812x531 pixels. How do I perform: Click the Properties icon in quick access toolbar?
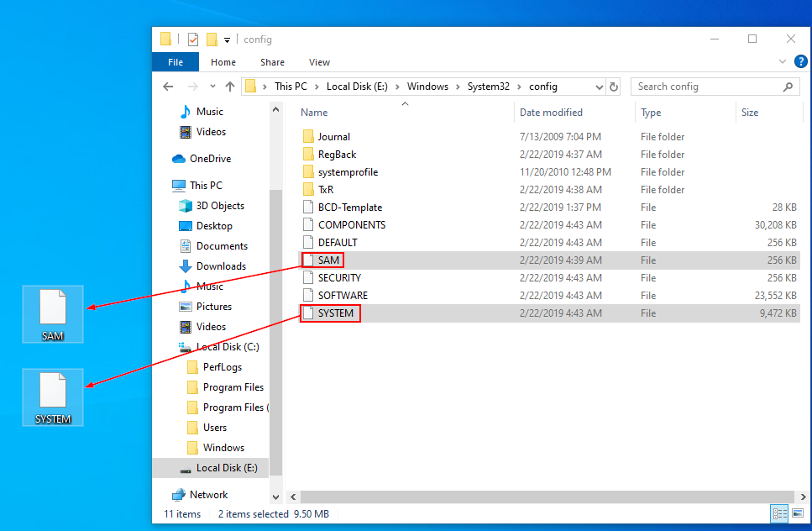[x=192, y=39]
